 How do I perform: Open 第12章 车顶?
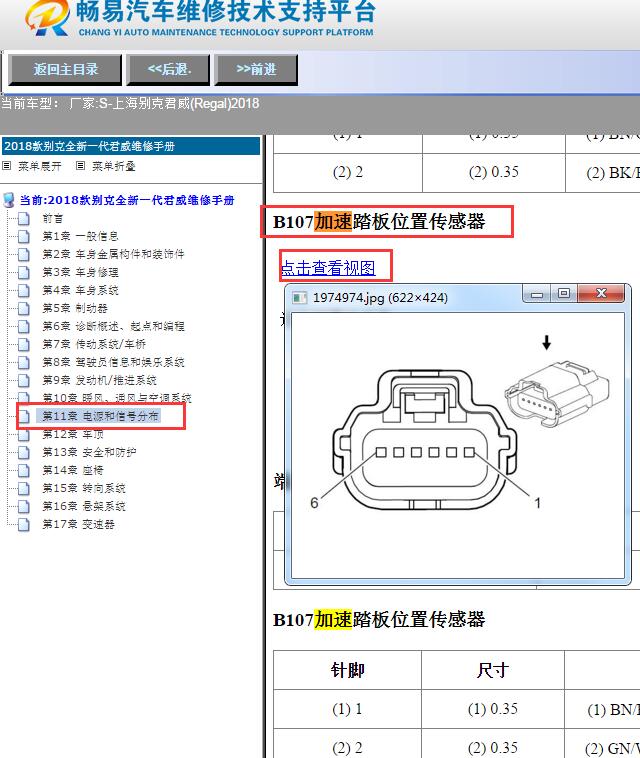(73, 434)
